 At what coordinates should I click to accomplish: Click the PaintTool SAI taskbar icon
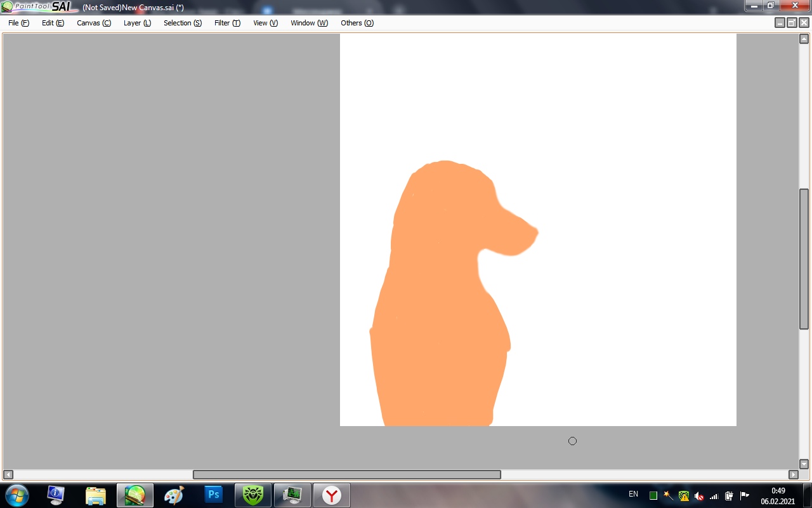[x=135, y=495]
